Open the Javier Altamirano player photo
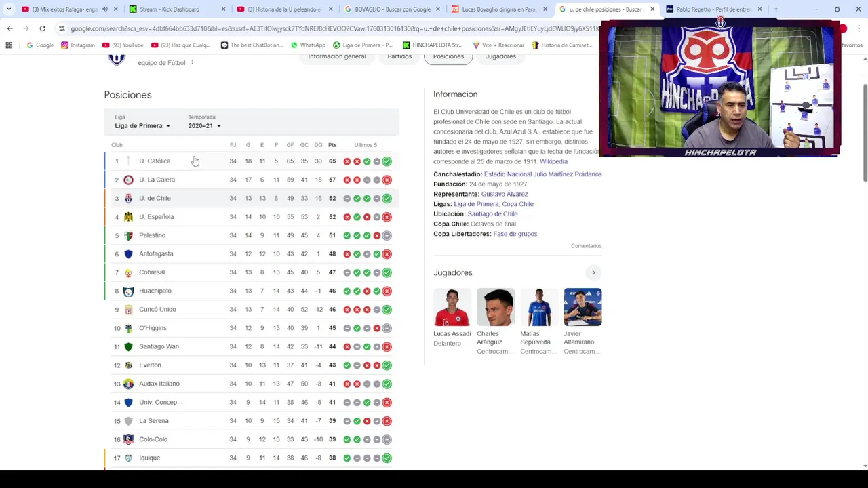 [x=583, y=307]
